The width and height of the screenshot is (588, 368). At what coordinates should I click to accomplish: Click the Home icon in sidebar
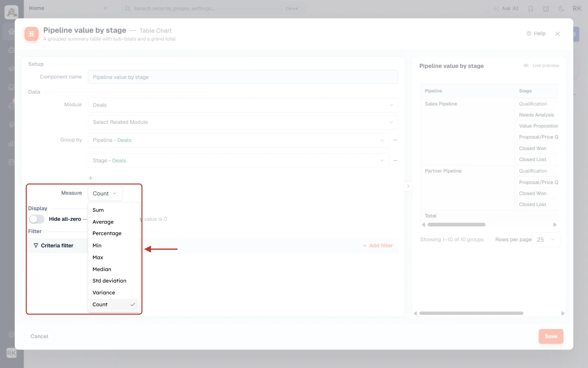(11, 31)
